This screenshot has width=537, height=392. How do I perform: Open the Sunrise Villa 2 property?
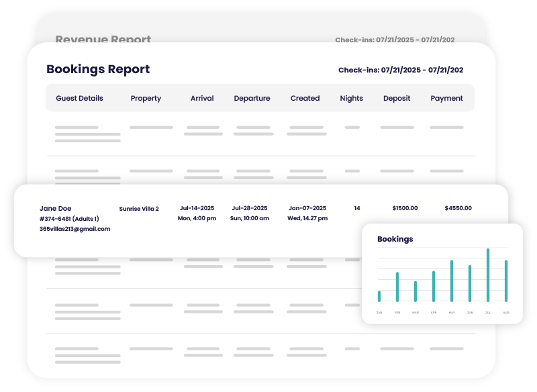[x=139, y=209]
